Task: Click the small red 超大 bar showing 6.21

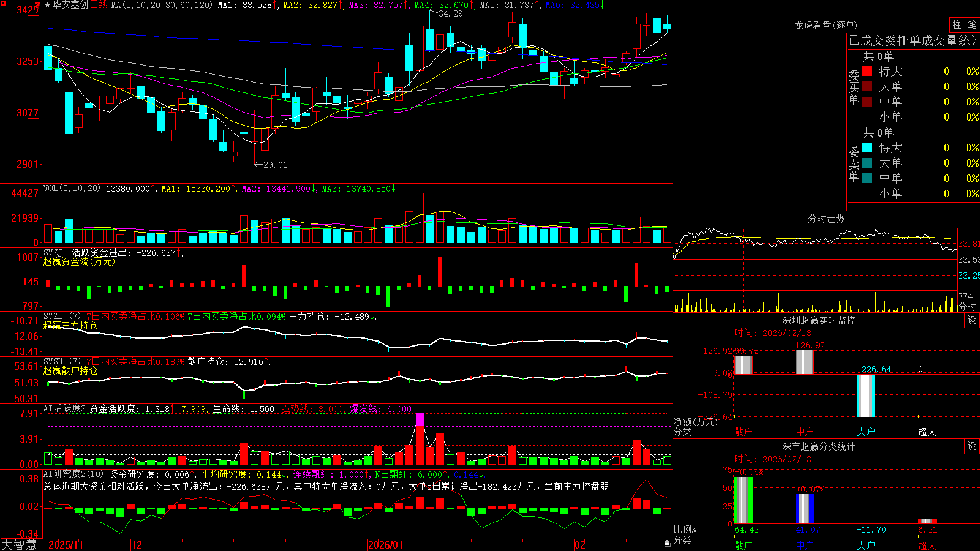Action: click(x=927, y=522)
